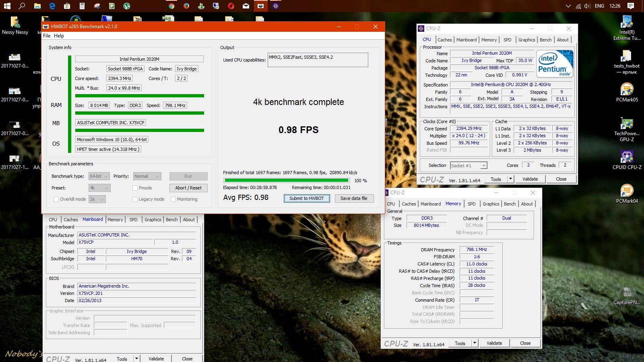This screenshot has width=644, height=362.
Task: Select the Nessy Nessy desktop folder
Action: tap(15, 26)
